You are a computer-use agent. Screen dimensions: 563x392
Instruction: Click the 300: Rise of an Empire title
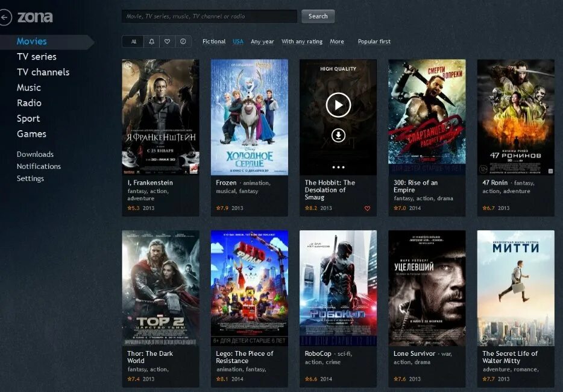[x=416, y=186]
